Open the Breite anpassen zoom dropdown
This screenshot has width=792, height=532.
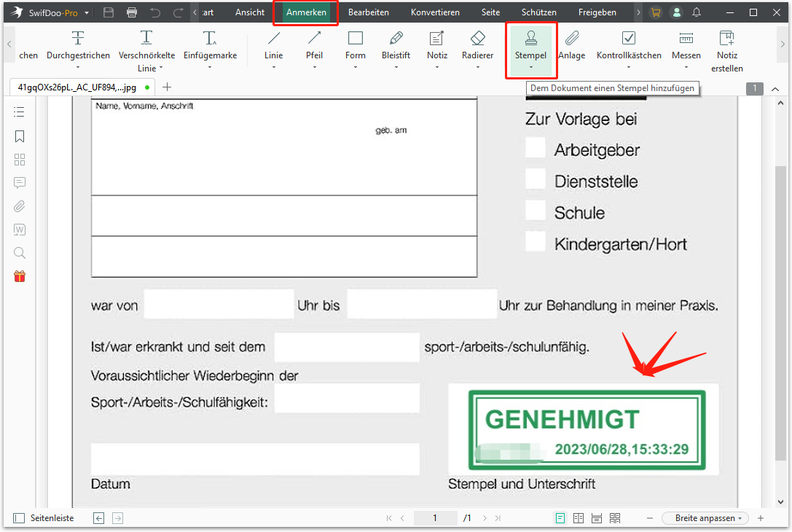[x=705, y=517]
